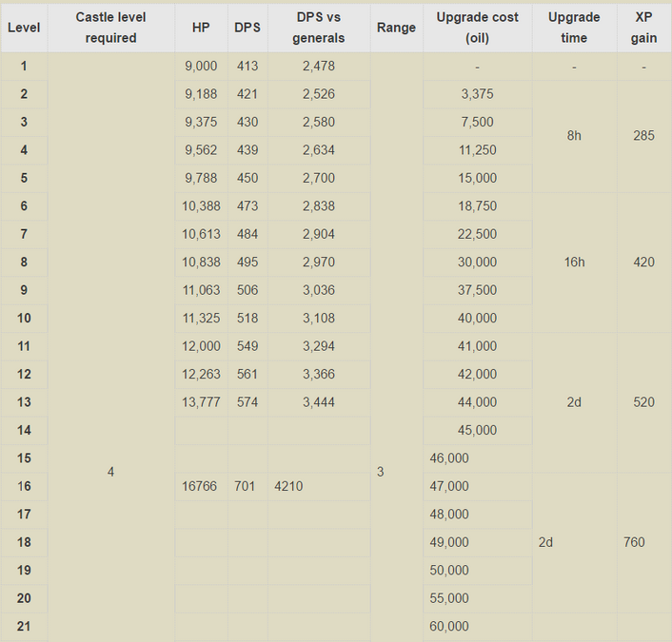
Task: Select upgrade cost 47,000
Action: click(449, 487)
